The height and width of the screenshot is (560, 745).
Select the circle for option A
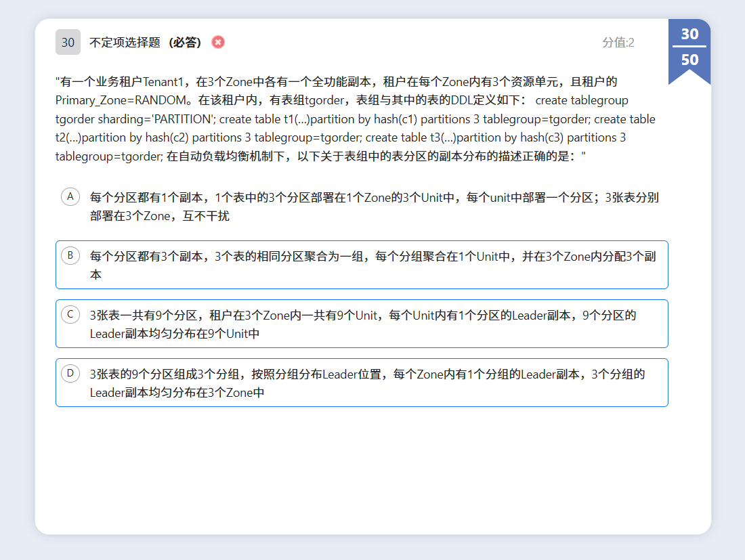click(70, 196)
